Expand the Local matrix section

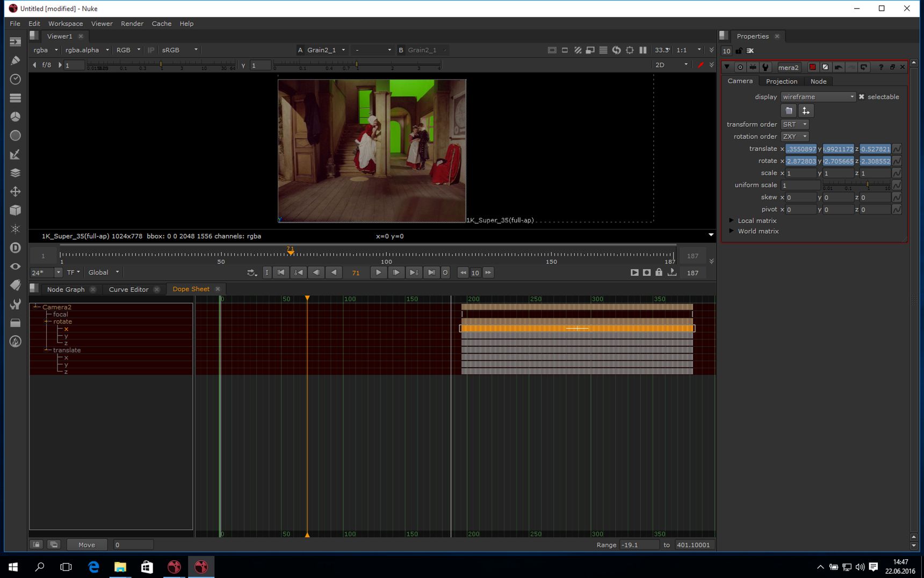[731, 220]
